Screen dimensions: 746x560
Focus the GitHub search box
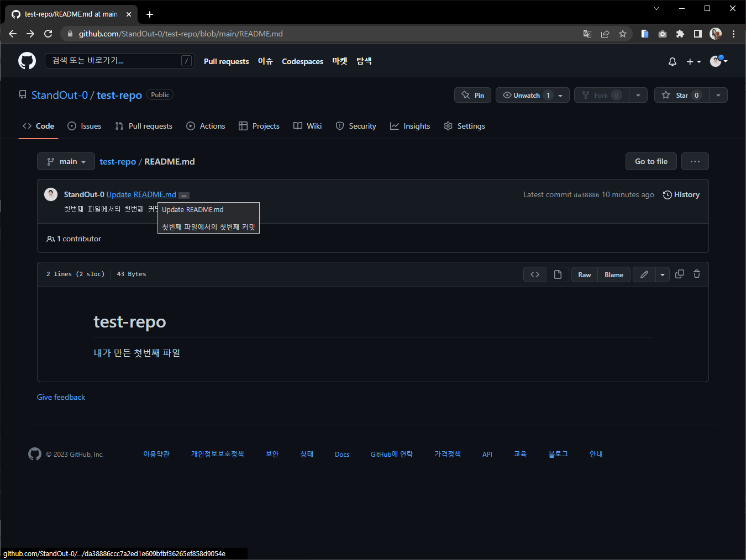119,61
